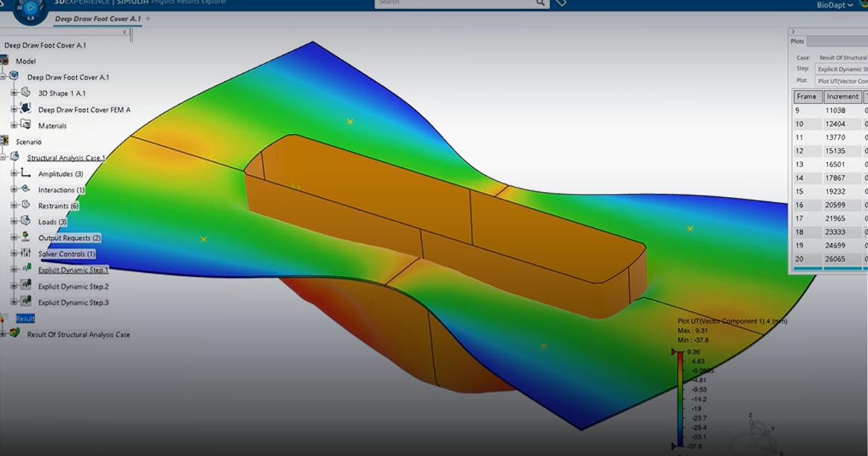The height and width of the screenshot is (456, 868).
Task: Select frame 20 row with increment 26065
Action: pyautogui.click(x=830, y=258)
